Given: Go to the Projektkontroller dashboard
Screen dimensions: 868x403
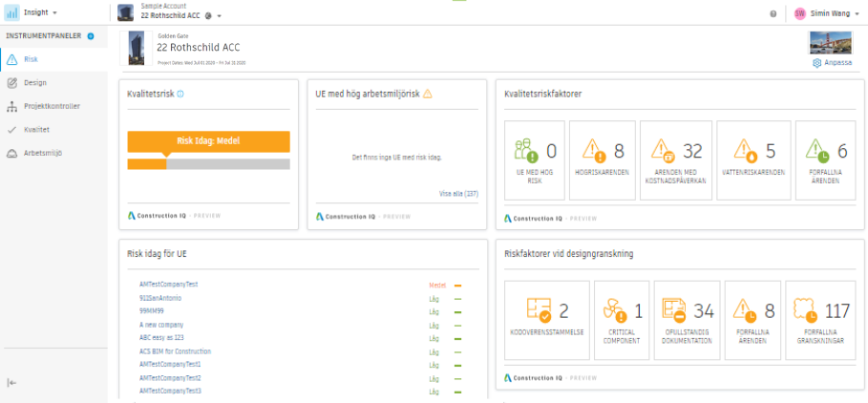Looking at the screenshot, I should pos(52,106).
